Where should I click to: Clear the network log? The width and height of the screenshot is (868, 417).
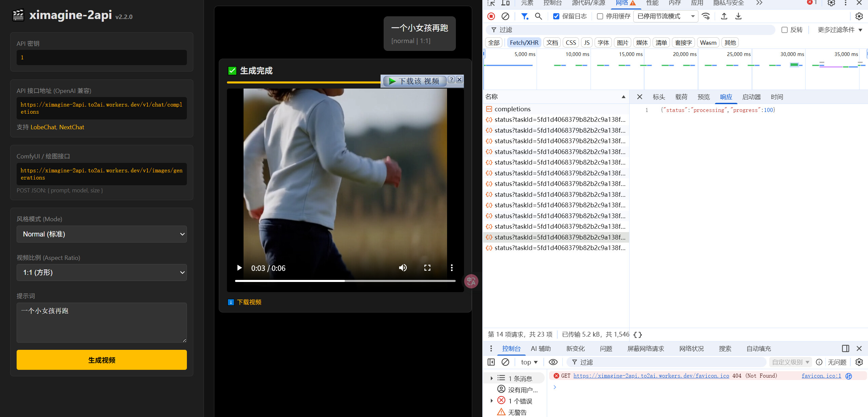505,16
